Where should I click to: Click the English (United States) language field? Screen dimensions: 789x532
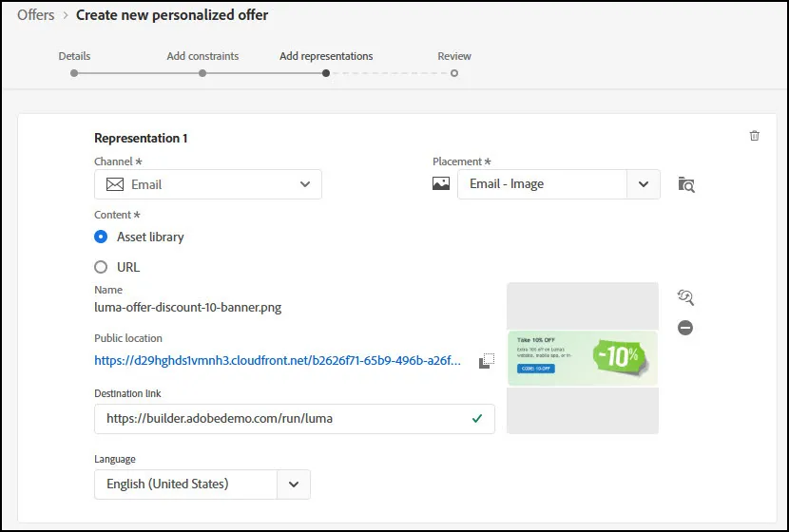click(185, 484)
